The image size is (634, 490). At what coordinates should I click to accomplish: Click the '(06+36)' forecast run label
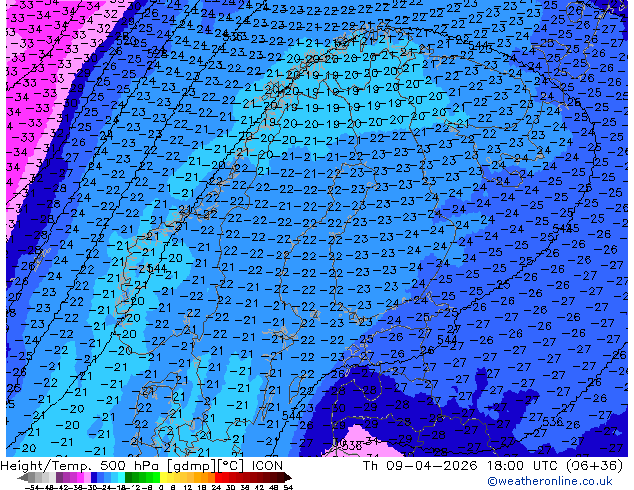pos(594,466)
